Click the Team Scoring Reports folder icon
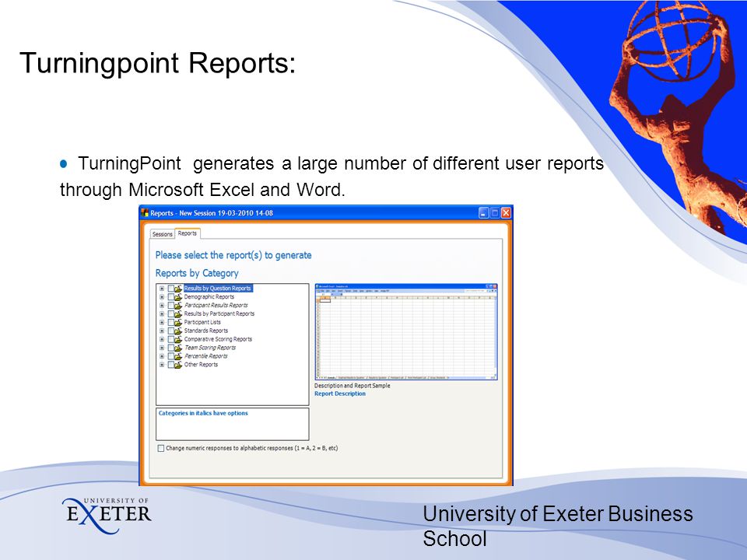This screenshot has height=560, width=747. click(178, 348)
